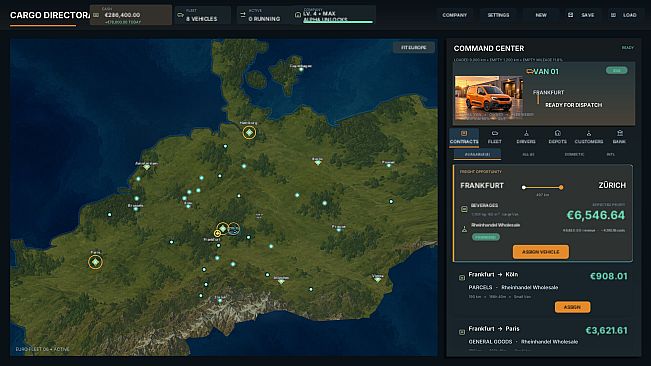This screenshot has height=366, width=651.
Task: Click the company level progress bar
Action: click(338, 22)
